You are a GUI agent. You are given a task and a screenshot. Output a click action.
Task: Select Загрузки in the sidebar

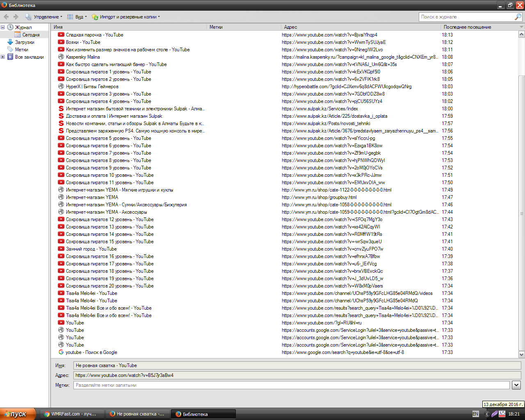tap(25, 42)
